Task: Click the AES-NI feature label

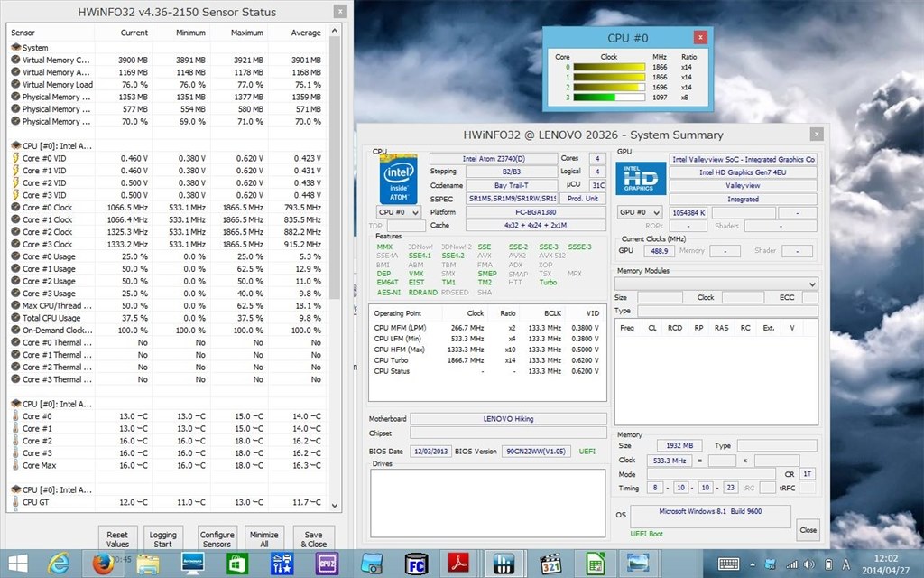Action: tap(388, 292)
